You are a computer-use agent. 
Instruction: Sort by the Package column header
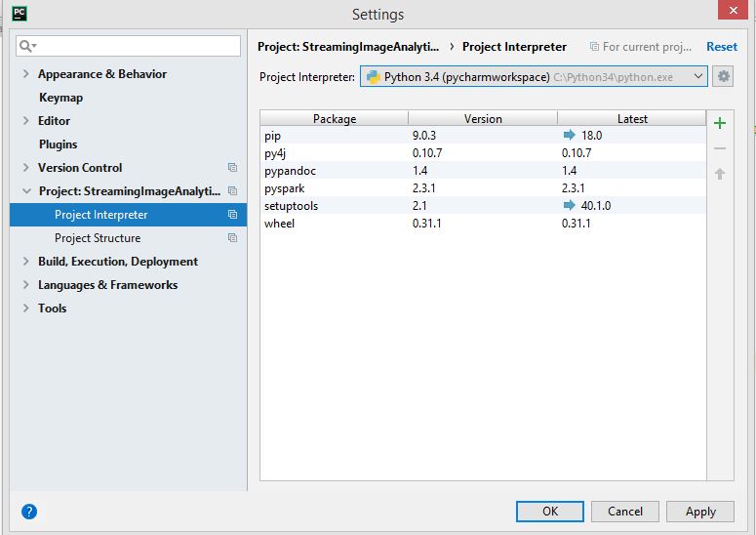pyautogui.click(x=335, y=118)
